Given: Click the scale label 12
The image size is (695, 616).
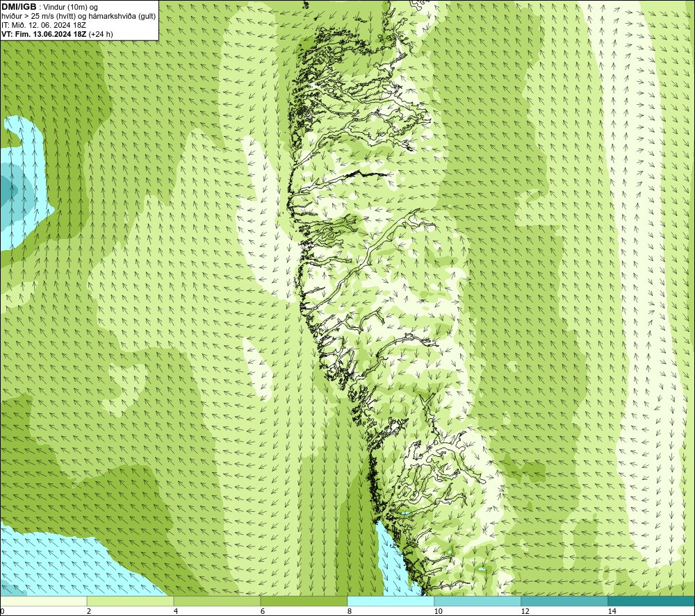Looking at the screenshot, I should coord(525,611).
